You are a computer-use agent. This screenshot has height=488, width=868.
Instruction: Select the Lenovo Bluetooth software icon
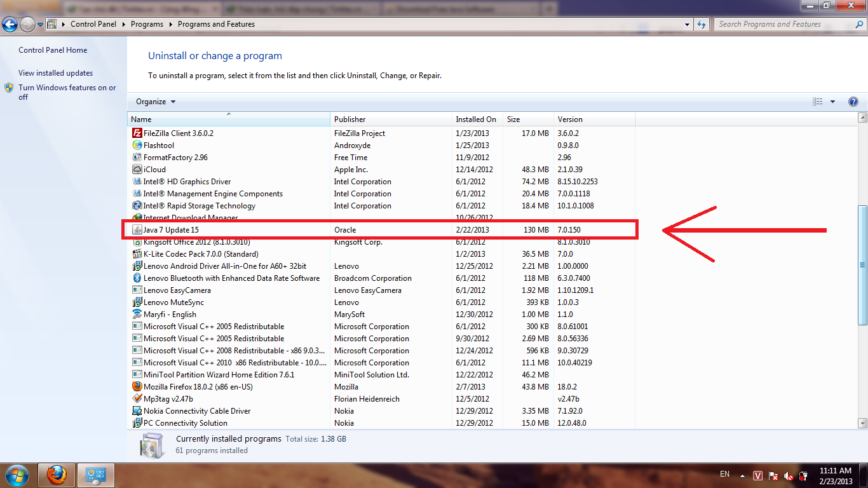137,278
